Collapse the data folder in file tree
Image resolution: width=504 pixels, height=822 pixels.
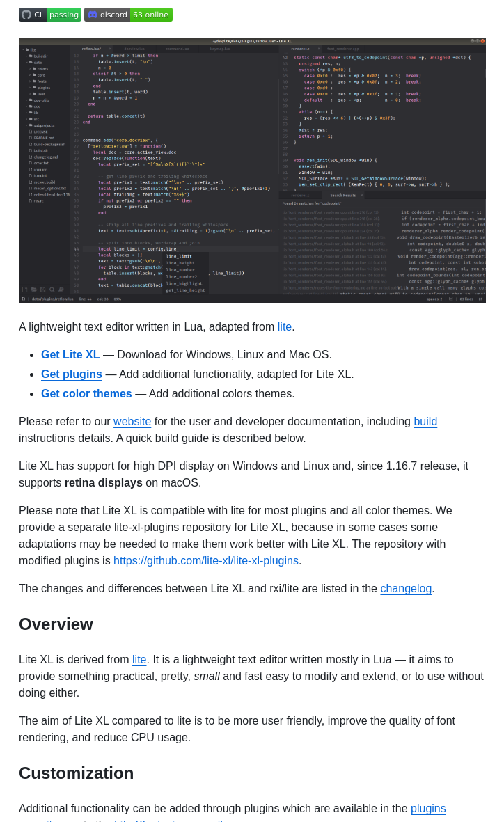coord(37,62)
